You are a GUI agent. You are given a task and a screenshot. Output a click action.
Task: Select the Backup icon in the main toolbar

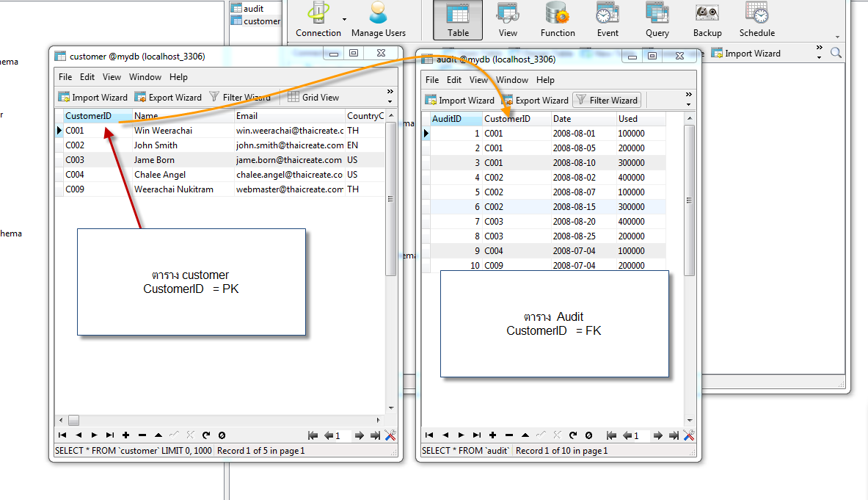pyautogui.click(x=707, y=20)
